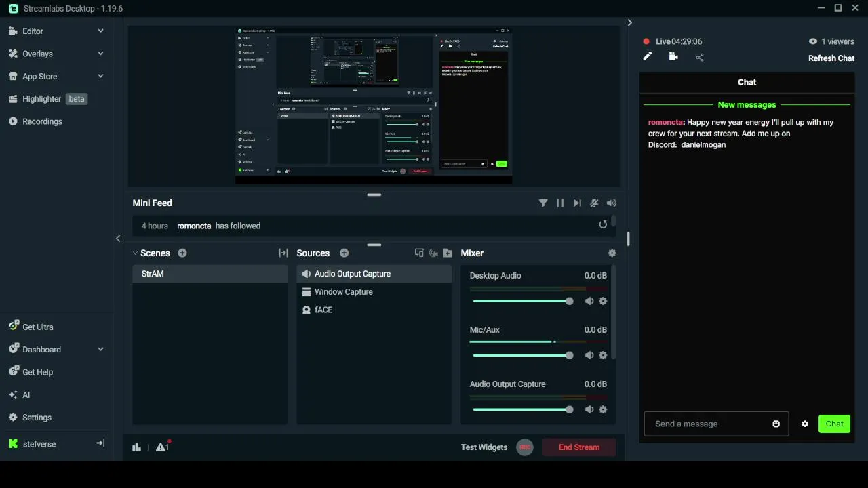
Task: Click the chat camera icon beside the pencil
Action: [673, 56]
